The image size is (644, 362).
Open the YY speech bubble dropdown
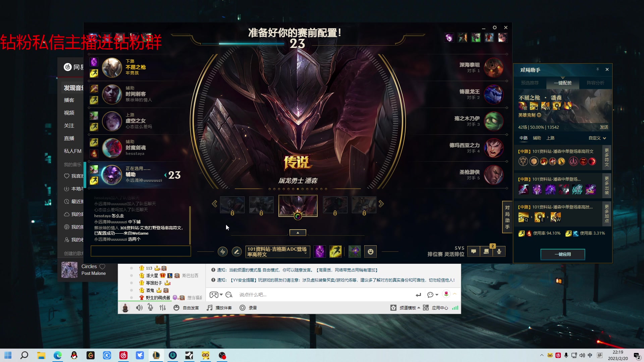pyautogui.click(x=433, y=295)
